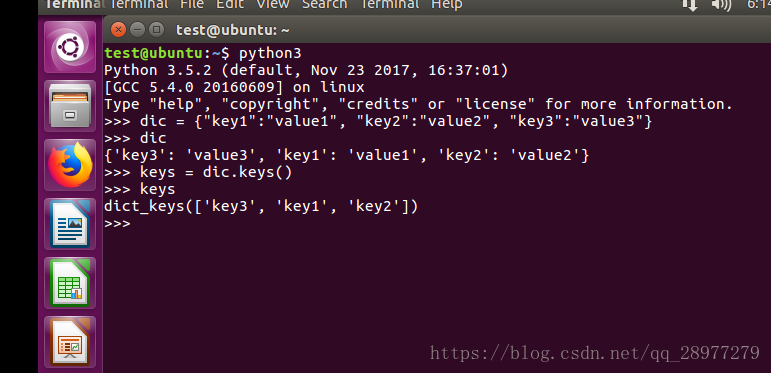Open the Help menu

coord(446,5)
